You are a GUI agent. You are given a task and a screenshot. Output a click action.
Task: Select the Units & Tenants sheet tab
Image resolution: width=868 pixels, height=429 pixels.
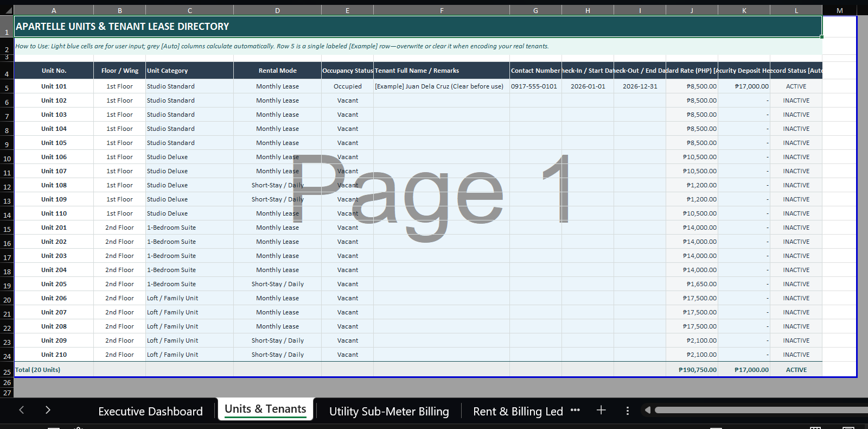pyautogui.click(x=265, y=409)
